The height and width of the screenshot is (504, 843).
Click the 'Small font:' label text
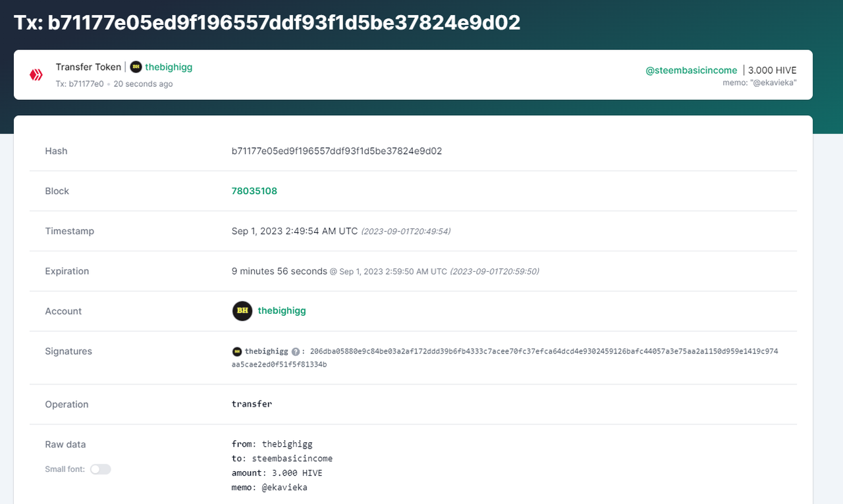[65, 469]
